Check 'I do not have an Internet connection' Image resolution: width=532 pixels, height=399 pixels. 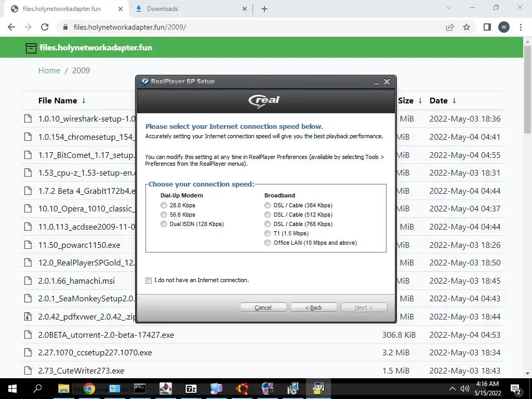click(149, 280)
